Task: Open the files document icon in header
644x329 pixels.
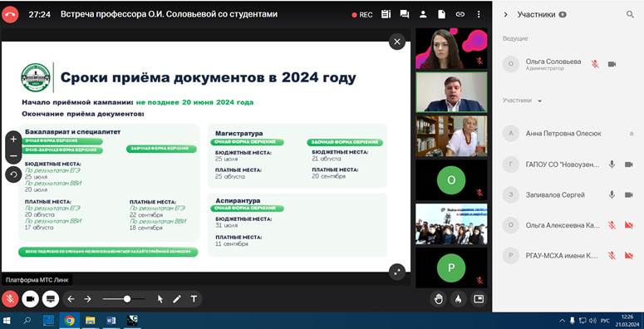Action: tap(441, 14)
